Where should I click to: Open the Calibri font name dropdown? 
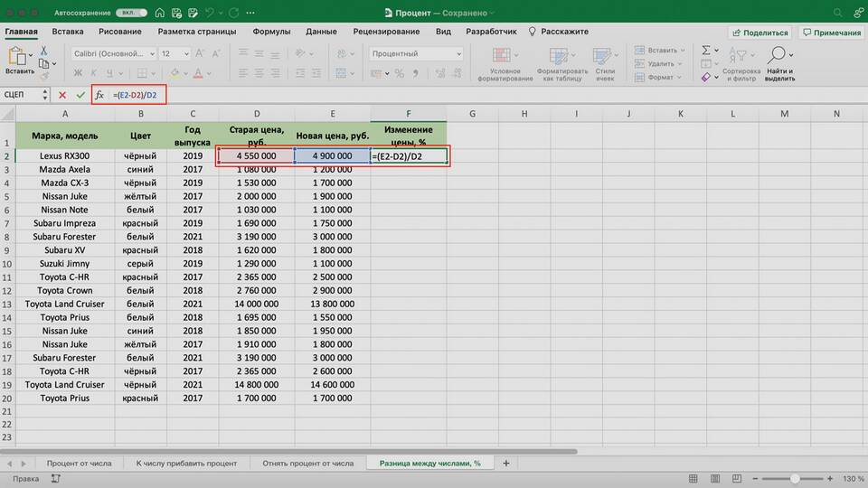tap(111, 54)
